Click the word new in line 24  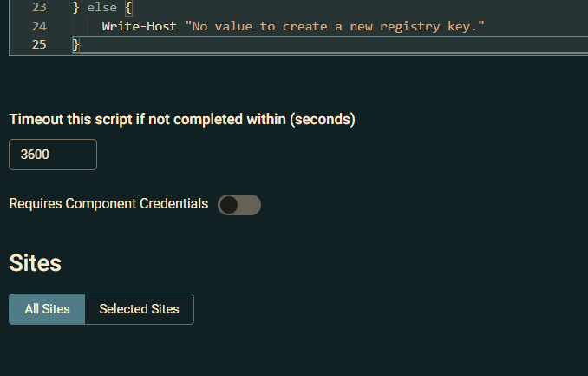[x=361, y=27]
